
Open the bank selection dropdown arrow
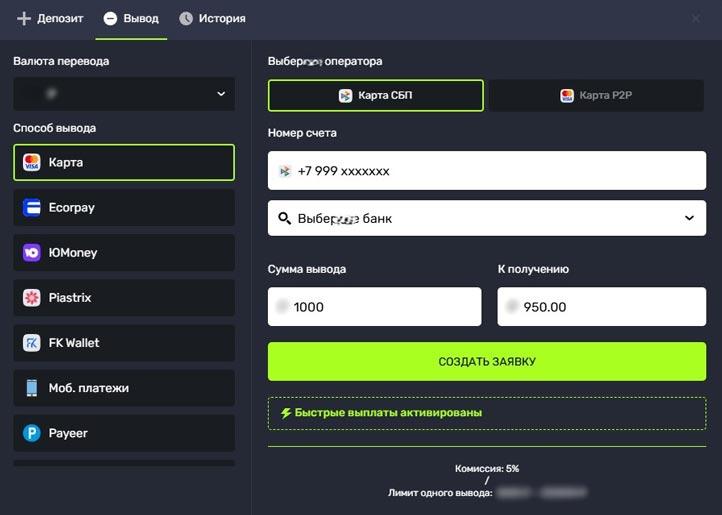click(x=688, y=218)
